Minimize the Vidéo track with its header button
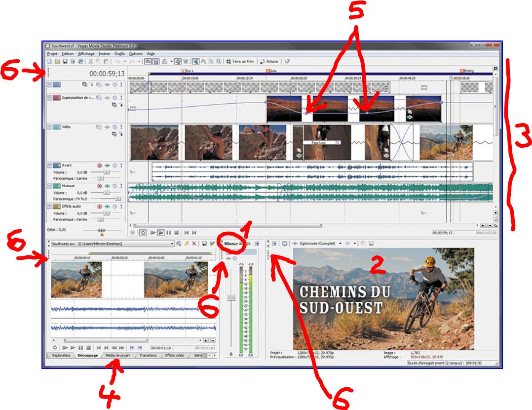Image resolution: width=532 pixels, height=410 pixels. (49, 125)
